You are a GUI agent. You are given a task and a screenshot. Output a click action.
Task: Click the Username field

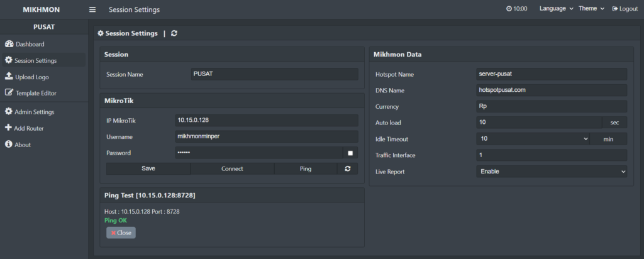267,136
